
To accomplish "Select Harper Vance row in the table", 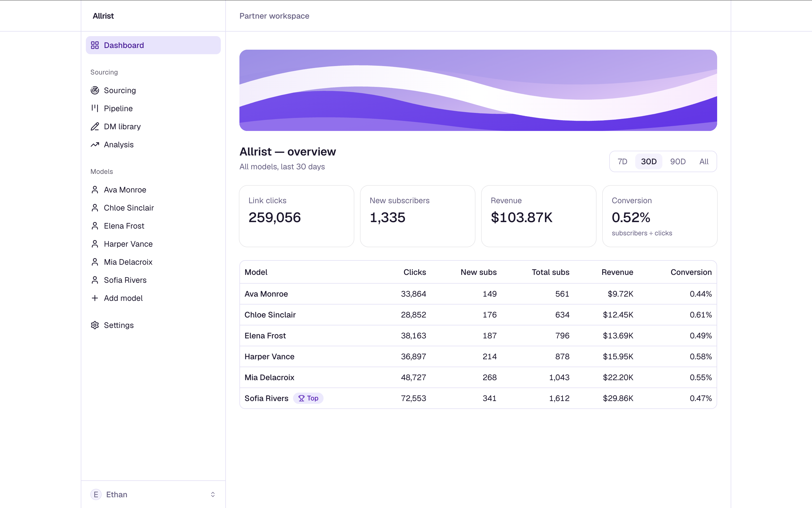I will pyautogui.click(x=478, y=356).
